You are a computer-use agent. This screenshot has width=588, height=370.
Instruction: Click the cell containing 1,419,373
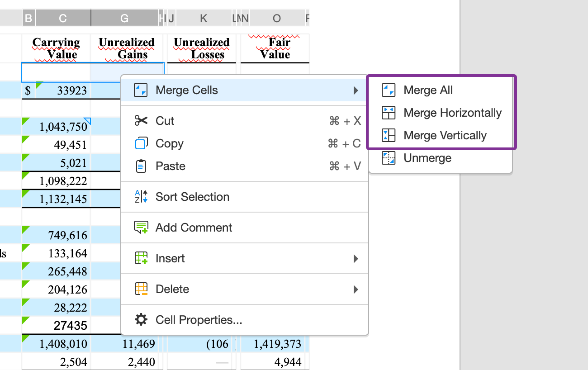(278, 343)
